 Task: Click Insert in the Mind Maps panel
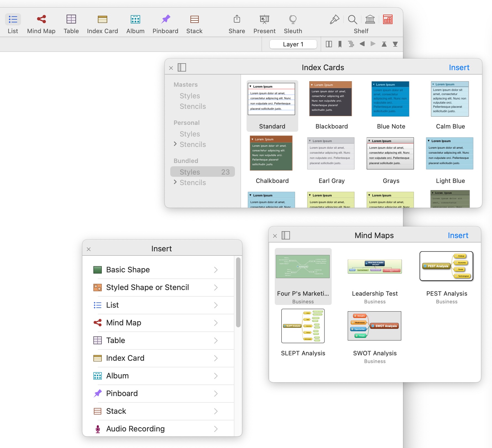click(458, 235)
